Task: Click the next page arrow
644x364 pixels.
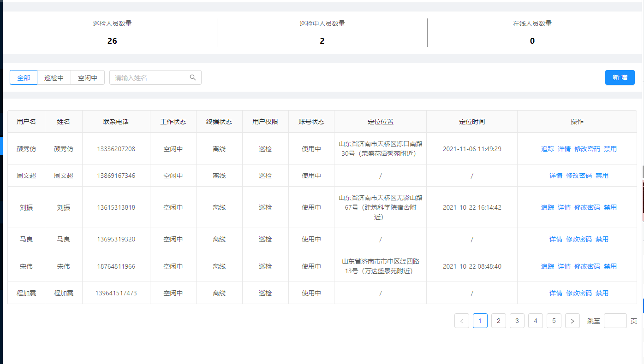Action: click(x=572, y=321)
